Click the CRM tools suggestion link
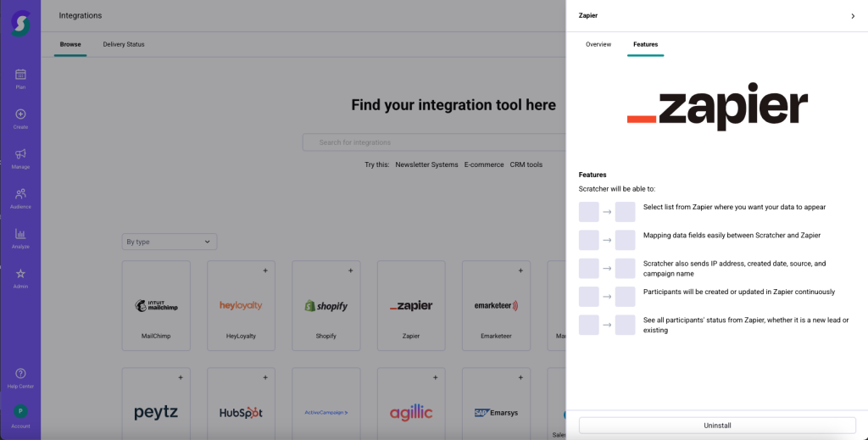868x440 pixels. [526, 164]
